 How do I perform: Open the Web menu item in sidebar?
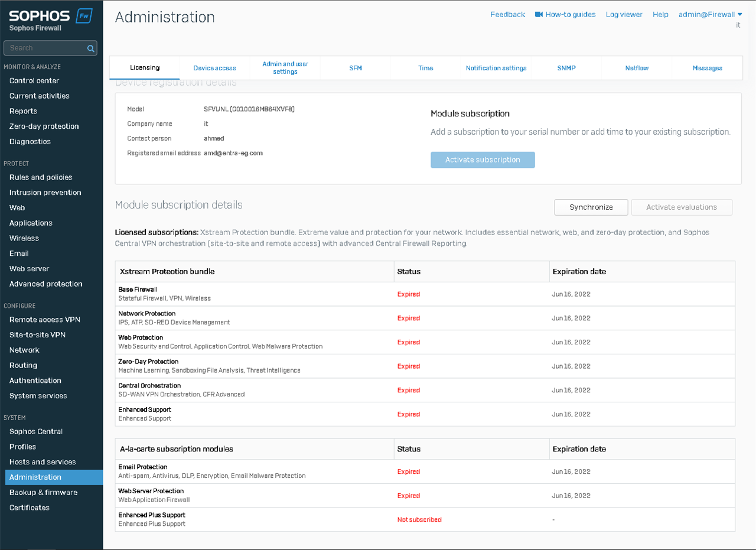(17, 208)
